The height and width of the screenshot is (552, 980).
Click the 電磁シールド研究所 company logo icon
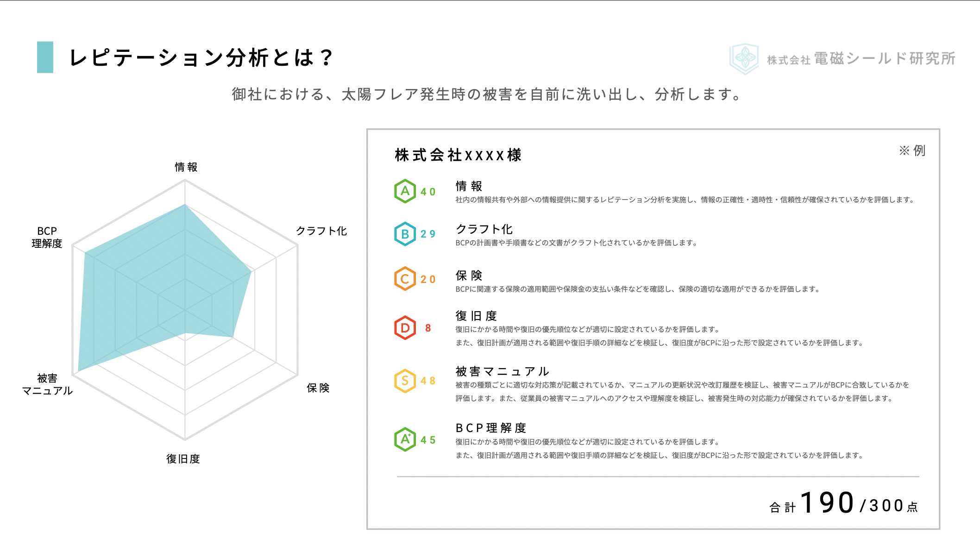click(x=744, y=59)
